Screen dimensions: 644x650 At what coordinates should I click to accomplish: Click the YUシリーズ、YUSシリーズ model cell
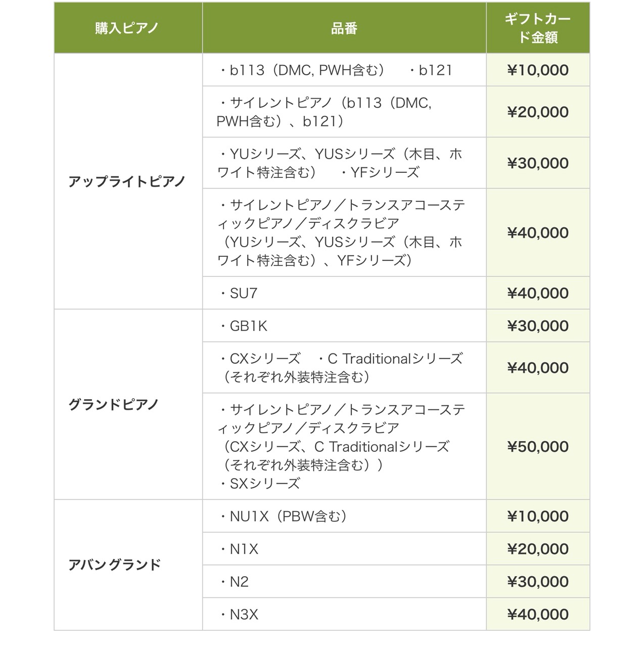[344, 163]
